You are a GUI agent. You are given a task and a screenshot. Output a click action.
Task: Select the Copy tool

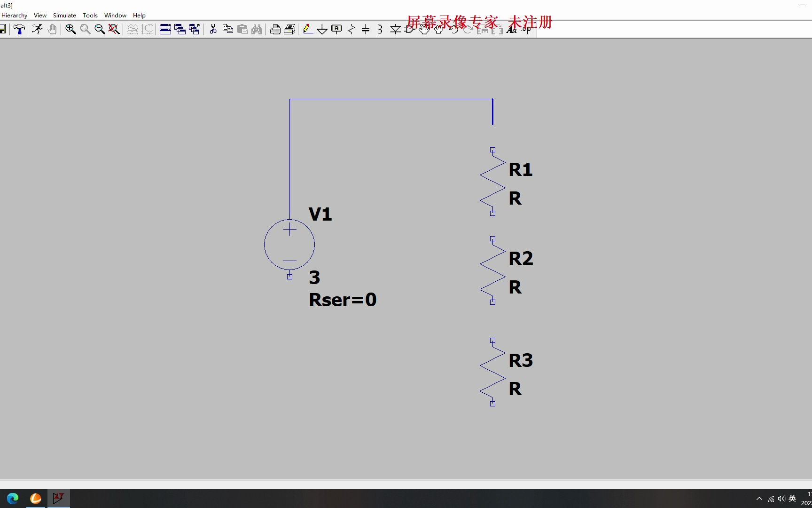227,29
